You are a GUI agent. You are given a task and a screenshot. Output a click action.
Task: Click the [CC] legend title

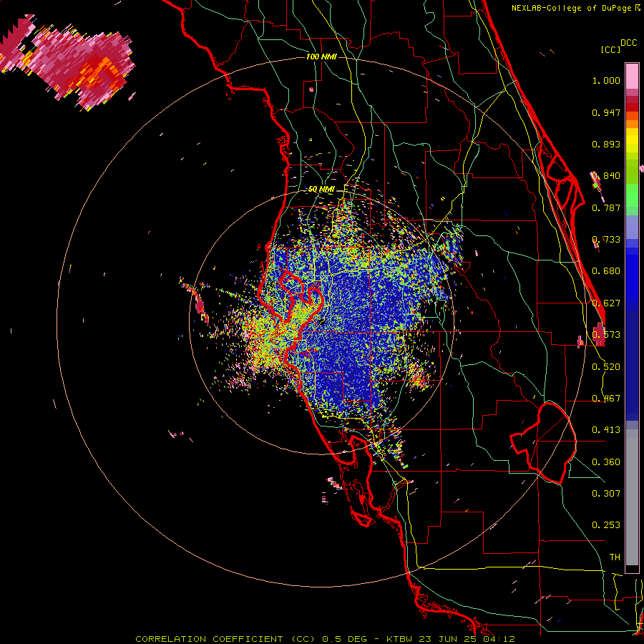click(610, 49)
